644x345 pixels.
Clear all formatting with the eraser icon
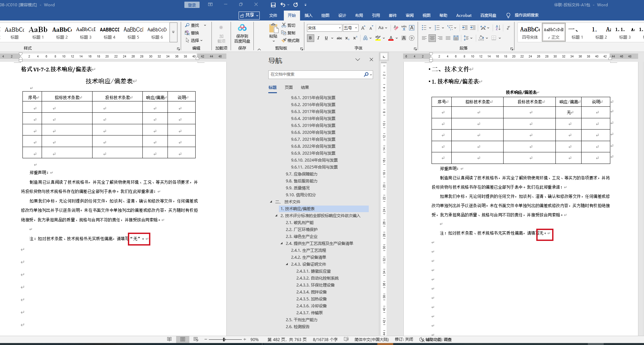coord(396,28)
